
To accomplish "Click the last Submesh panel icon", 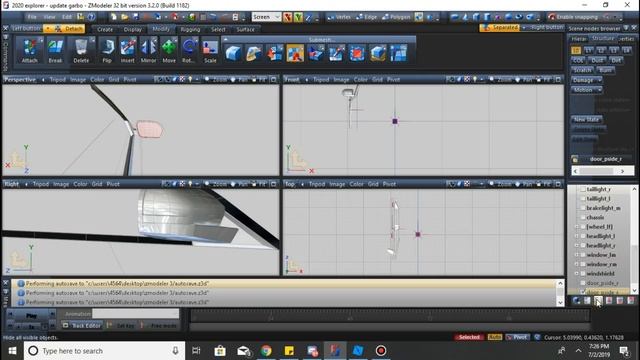I will pos(398,53).
